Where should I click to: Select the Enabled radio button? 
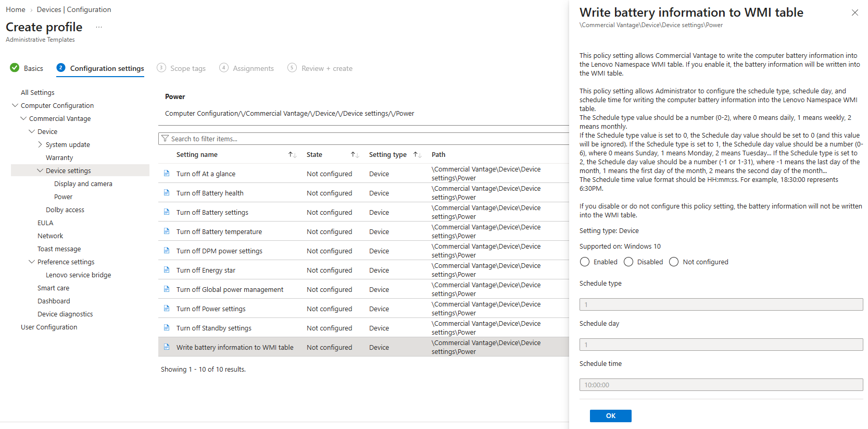pos(585,262)
